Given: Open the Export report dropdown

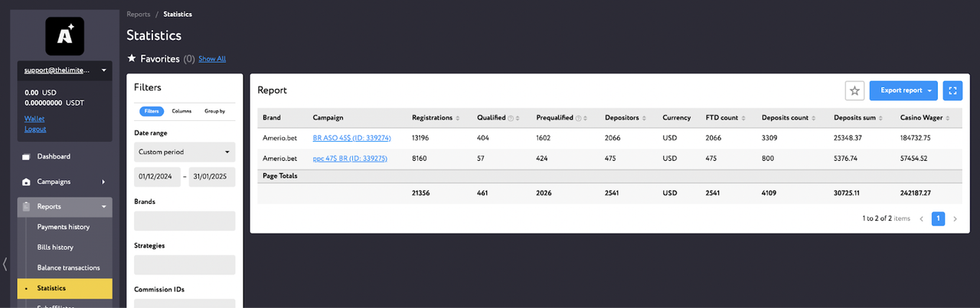Looking at the screenshot, I should point(903,90).
